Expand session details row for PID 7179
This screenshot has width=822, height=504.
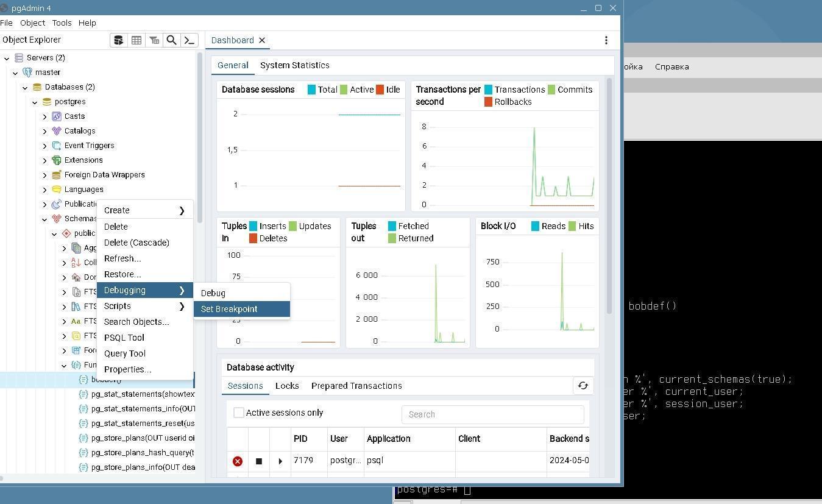(280, 461)
